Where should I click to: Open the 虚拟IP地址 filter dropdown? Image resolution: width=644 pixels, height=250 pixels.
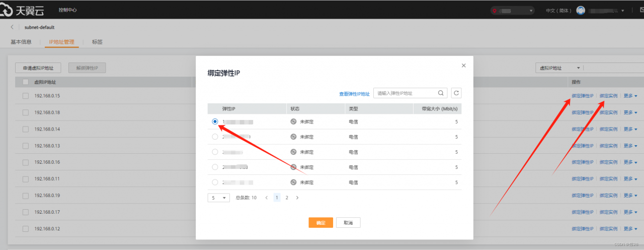click(559, 68)
